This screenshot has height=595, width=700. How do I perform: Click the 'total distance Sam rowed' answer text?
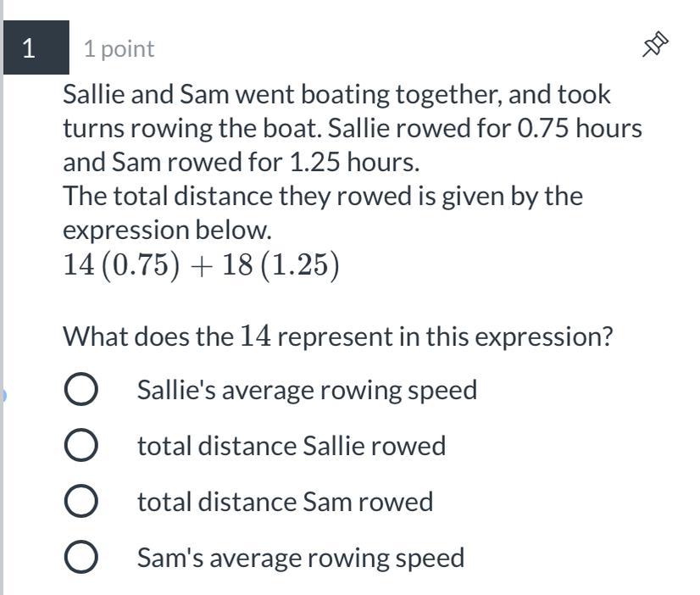[285, 502]
